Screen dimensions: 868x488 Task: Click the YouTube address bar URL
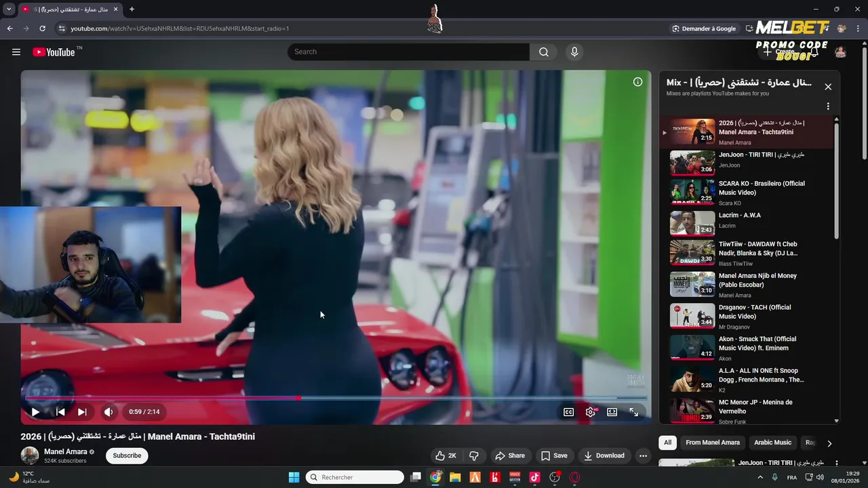(180, 28)
